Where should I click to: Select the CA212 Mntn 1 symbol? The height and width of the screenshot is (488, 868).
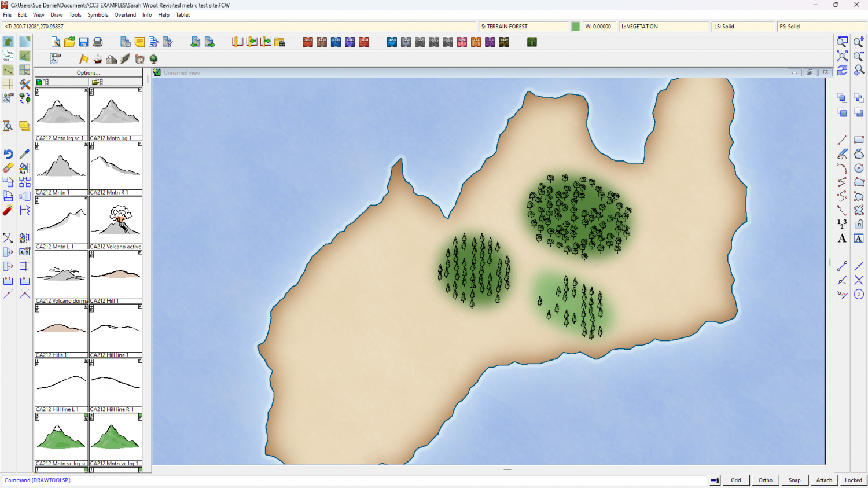(61, 168)
